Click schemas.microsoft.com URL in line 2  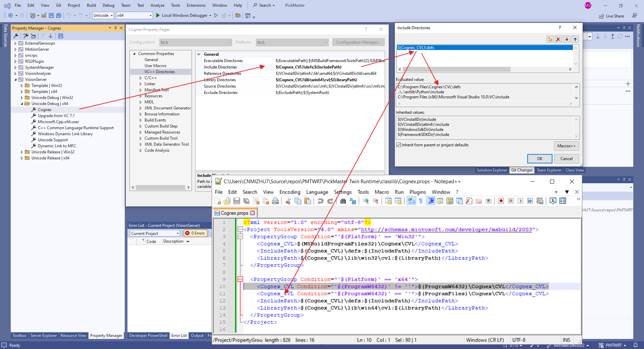click(x=446, y=230)
